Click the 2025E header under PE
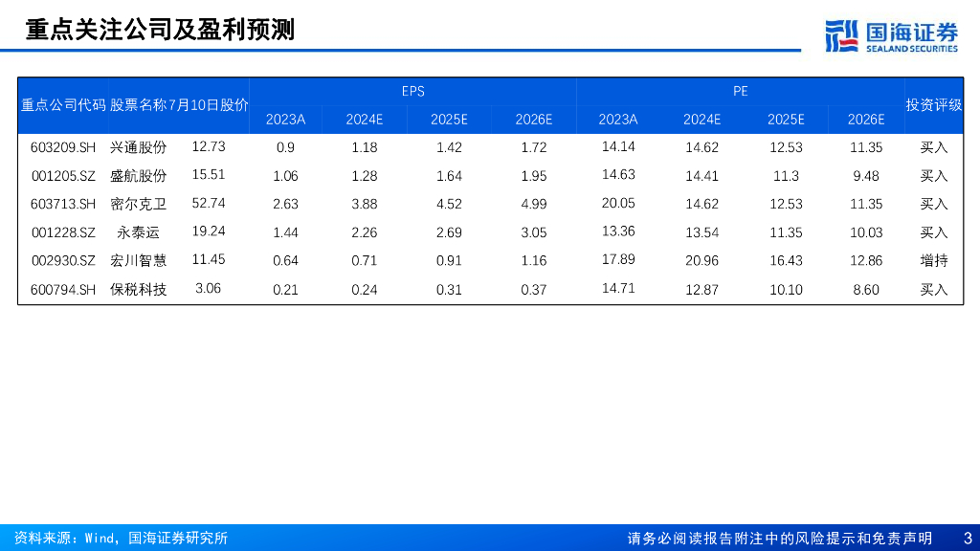Viewport: 980px width, 551px height. pos(786,120)
